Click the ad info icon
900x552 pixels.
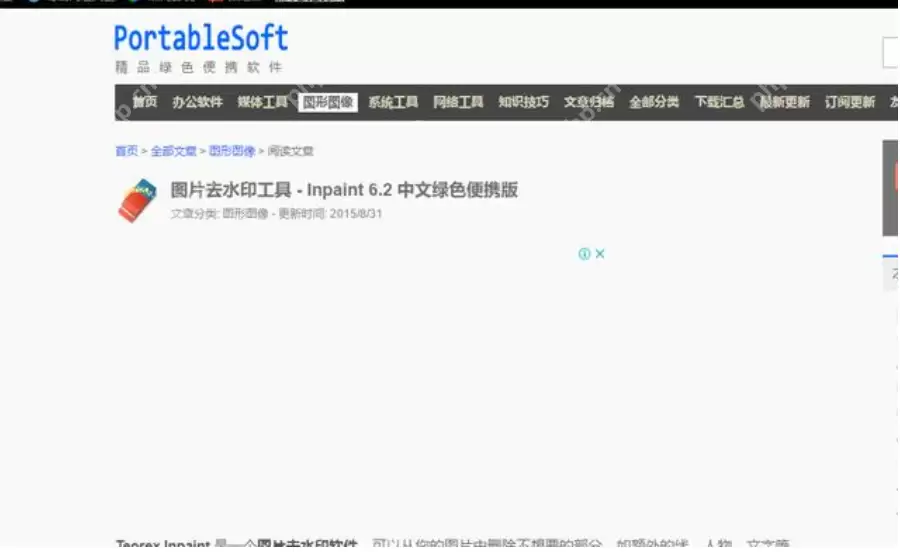tap(584, 254)
